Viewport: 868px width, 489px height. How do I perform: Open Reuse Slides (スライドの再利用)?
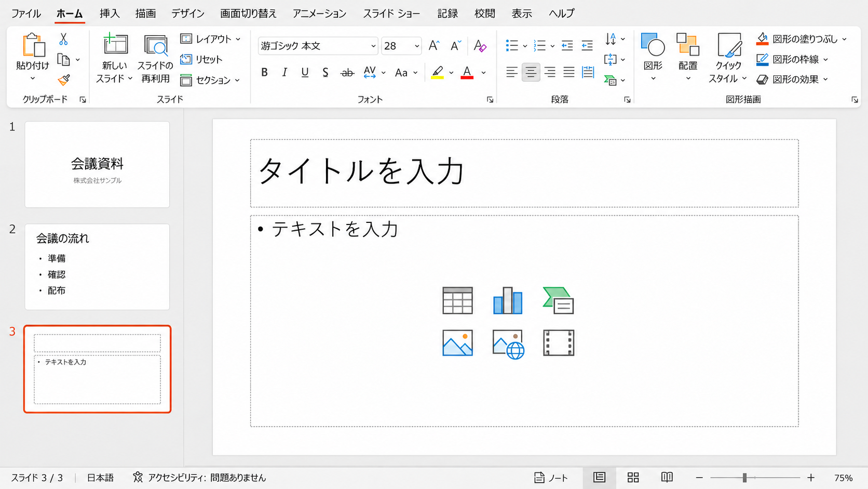155,59
